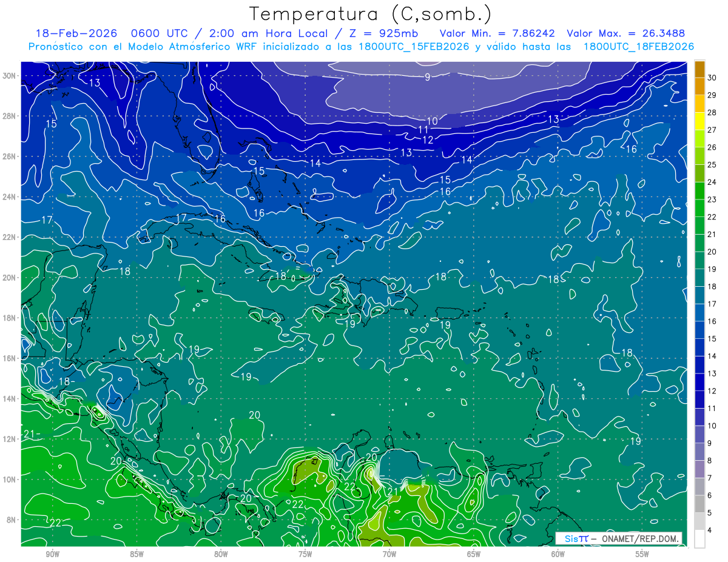This screenshot has height=562, width=728.
Task: Click the "26N" latitude axis label
Action: tap(9, 156)
